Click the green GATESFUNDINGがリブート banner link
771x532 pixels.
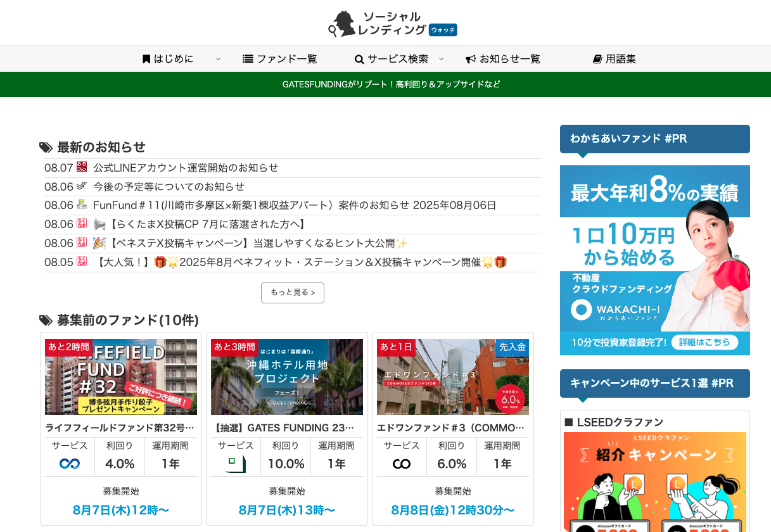coord(392,84)
